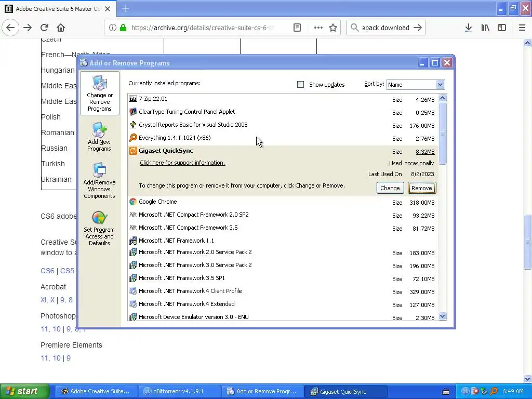532x399 pixels.
Task: Select Change or Remove Programs sidebar item
Action: click(x=100, y=94)
